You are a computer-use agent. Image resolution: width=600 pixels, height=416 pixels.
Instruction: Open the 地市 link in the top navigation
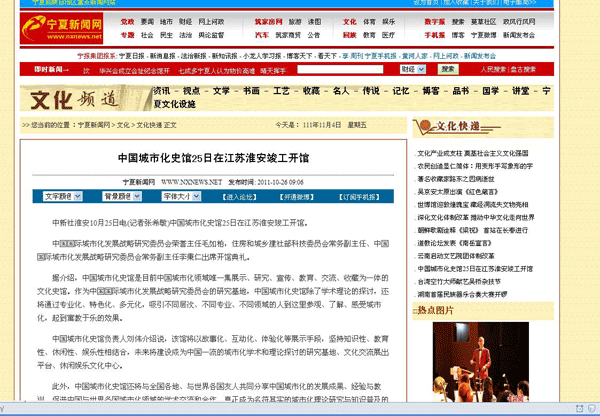(x=166, y=22)
